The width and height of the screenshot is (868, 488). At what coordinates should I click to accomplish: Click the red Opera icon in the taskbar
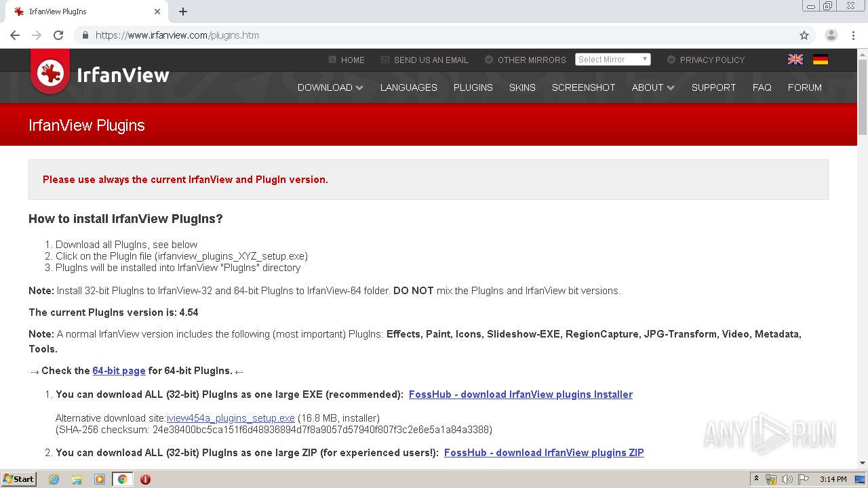coord(145,479)
